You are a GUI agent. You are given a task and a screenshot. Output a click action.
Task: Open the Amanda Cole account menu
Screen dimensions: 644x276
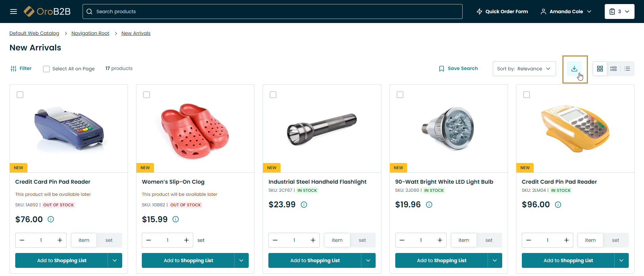tap(566, 11)
